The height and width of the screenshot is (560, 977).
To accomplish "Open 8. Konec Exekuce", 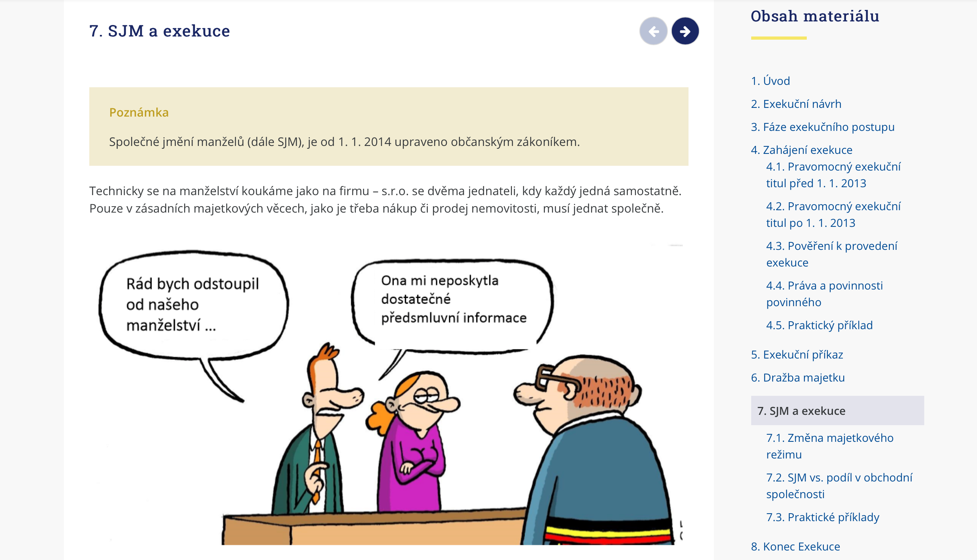I will [x=795, y=547].
